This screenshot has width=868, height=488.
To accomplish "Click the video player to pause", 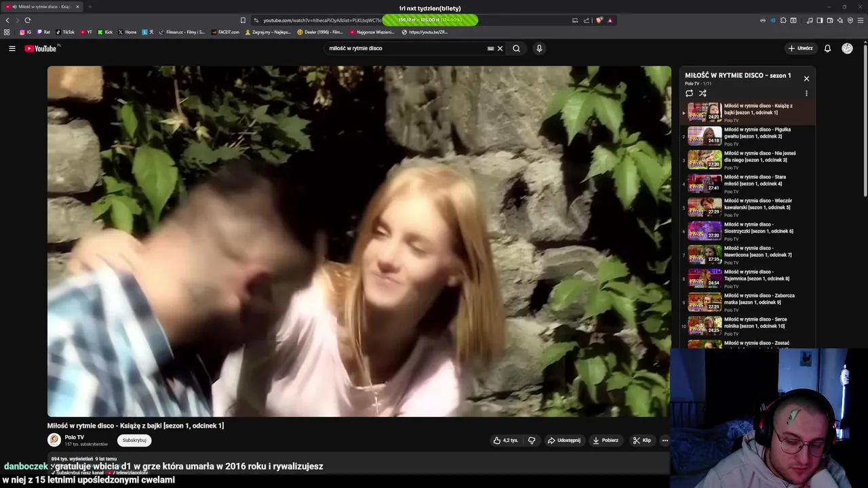I will (x=359, y=241).
